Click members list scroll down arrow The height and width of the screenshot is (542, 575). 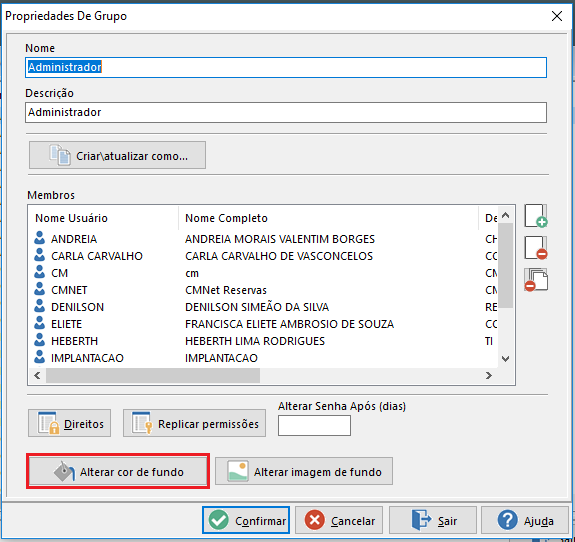(506, 359)
